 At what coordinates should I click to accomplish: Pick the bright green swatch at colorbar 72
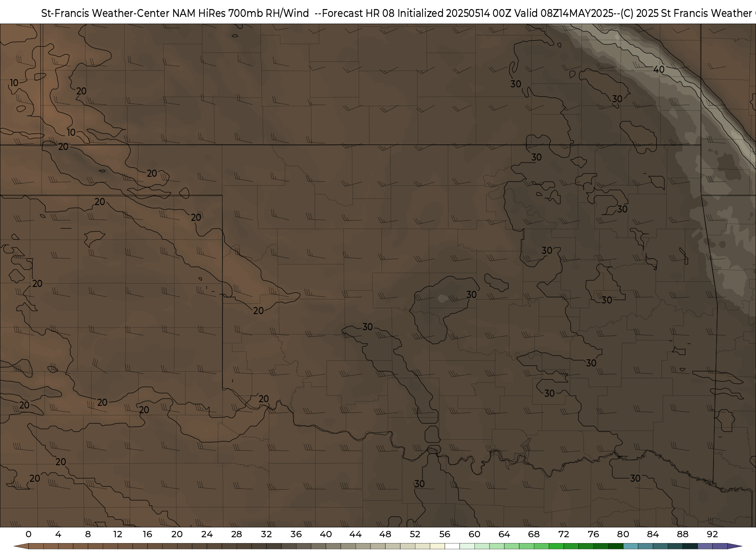coord(556,546)
